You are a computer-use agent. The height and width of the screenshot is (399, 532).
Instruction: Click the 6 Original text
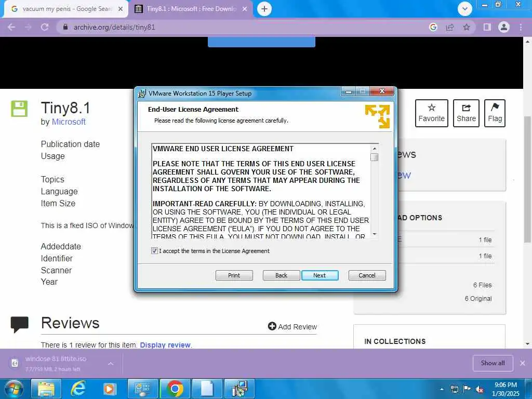click(478, 299)
